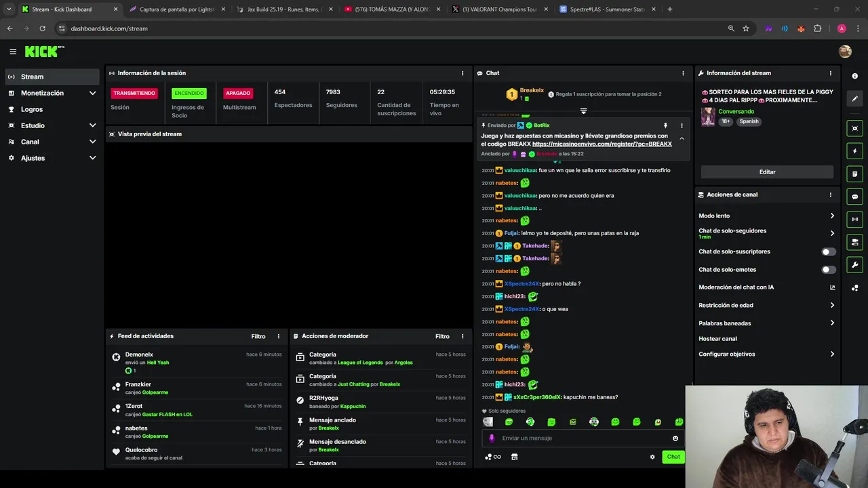Toggle the document panel icon in right sidebar

pos(854,174)
